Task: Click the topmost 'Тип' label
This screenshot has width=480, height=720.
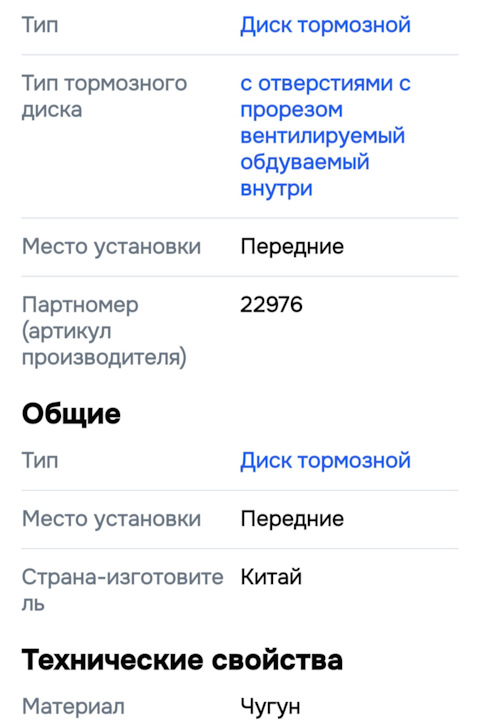Action: point(40,25)
